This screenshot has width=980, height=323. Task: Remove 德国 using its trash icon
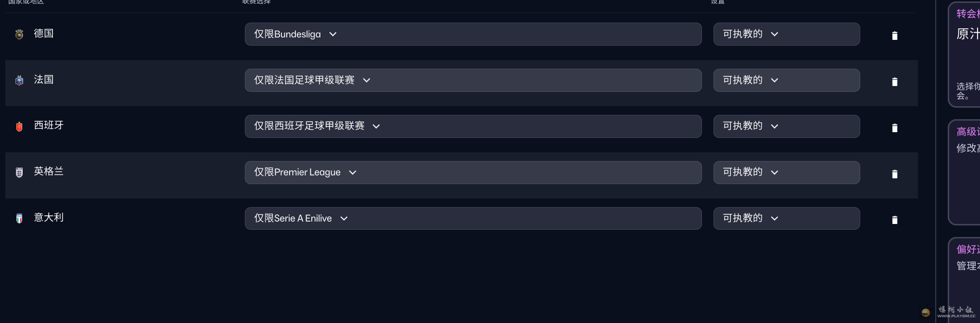coord(894,35)
